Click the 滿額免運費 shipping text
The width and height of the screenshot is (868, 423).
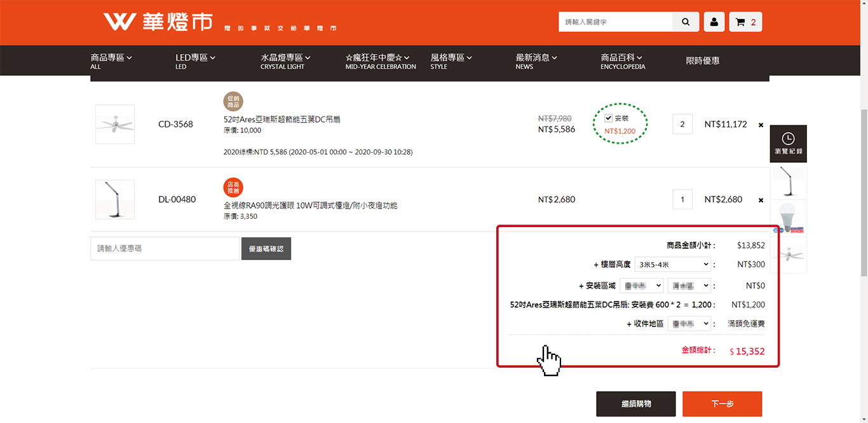(746, 324)
